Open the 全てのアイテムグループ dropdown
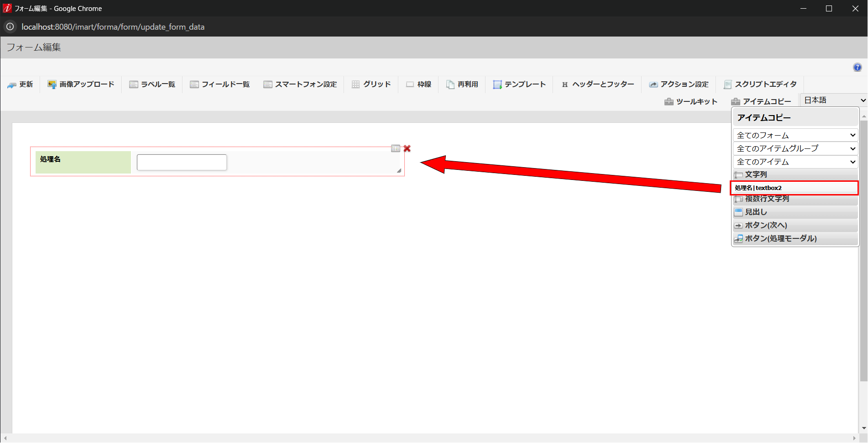The image size is (868, 443). point(795,148)
